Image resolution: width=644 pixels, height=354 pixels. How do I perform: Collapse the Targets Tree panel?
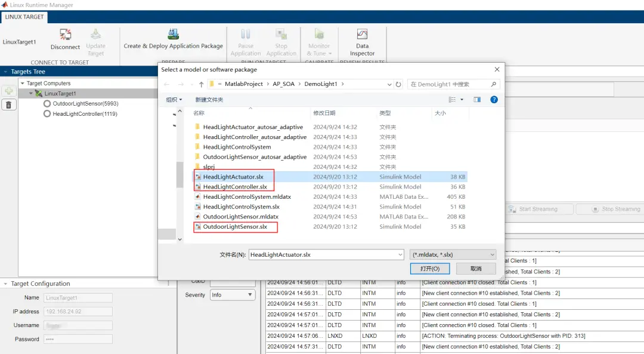point(5,72)
